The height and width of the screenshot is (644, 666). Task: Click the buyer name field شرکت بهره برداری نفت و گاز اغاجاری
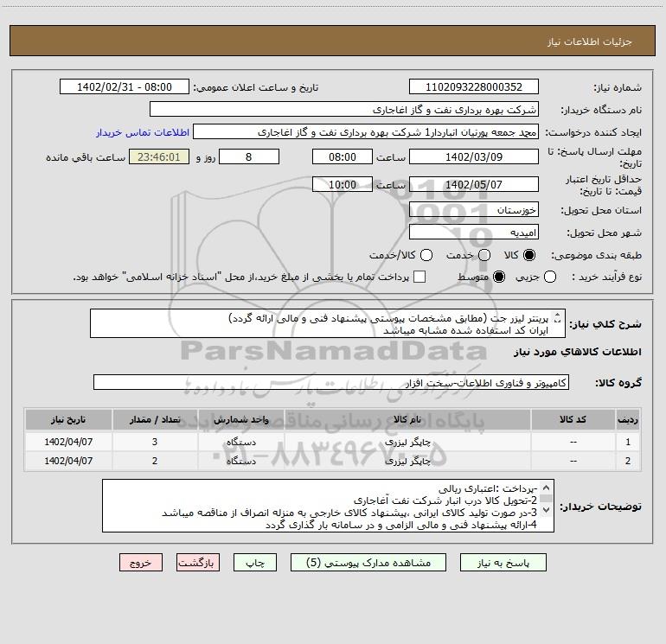coord(344,109)
